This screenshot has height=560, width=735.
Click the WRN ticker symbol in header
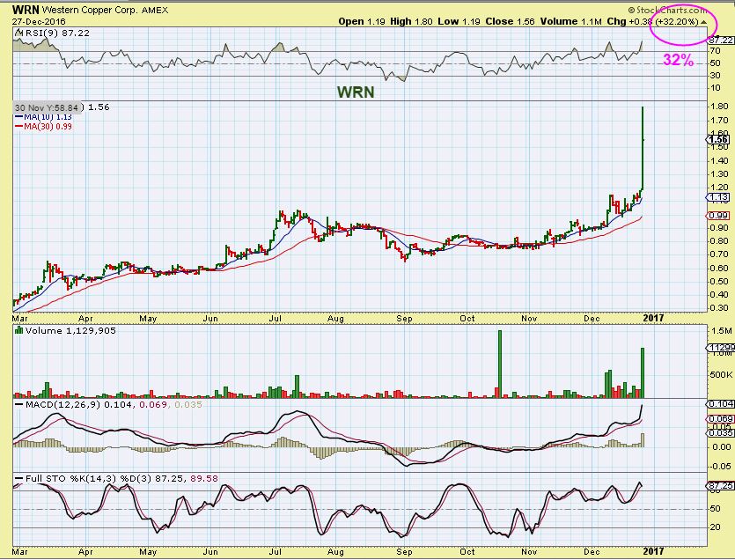tap(26, 10)
